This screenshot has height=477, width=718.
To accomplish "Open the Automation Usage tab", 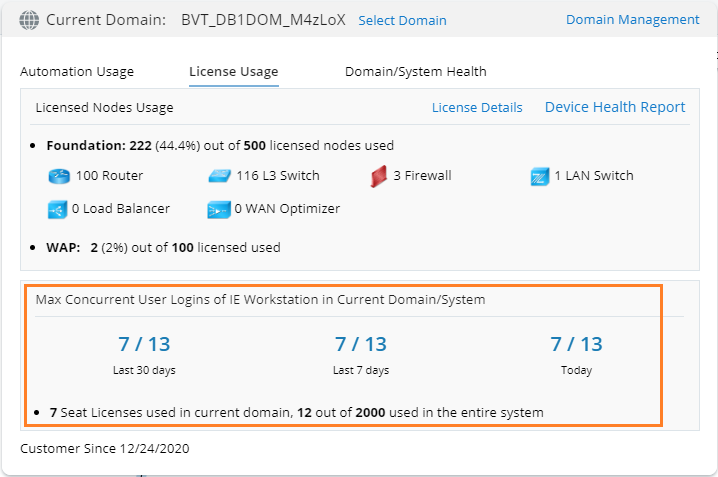I will [x=77, y=72].
